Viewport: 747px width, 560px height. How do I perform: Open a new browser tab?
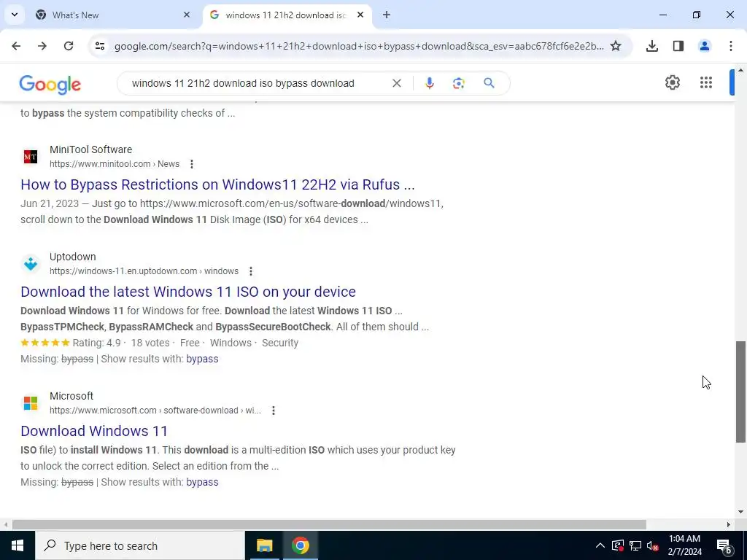pyautogui.click(x=387, y=15)
